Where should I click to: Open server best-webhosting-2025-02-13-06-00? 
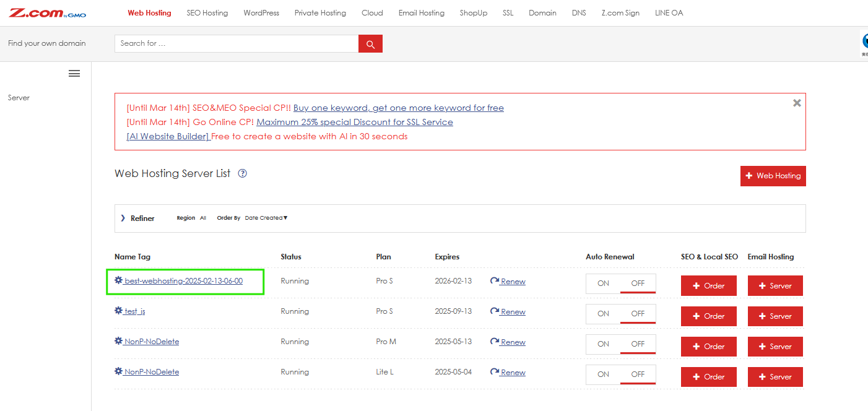point(183,281)
